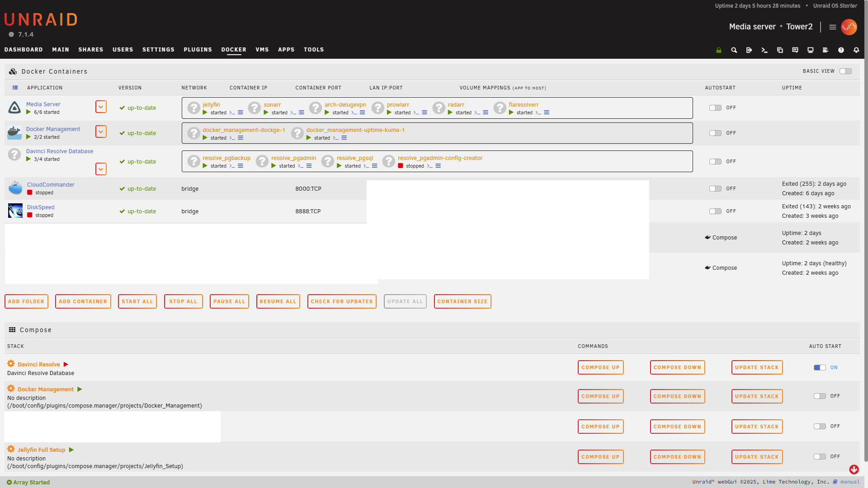Expand the Media Server folder dropdown

click(x=101, y=107)
